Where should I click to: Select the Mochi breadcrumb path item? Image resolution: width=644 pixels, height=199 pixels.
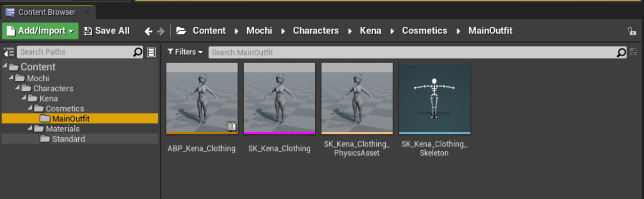tap(259, 31)
